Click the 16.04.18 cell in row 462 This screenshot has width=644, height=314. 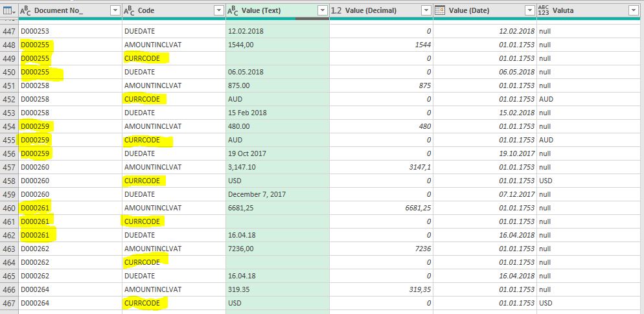tap(278, 235)
